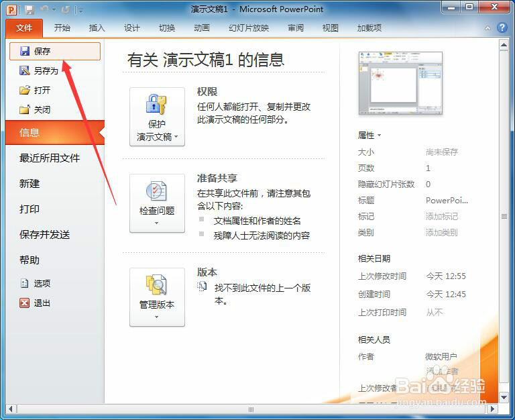
Task: Click the created time value 今天 12:45
Action: tap(446, 294)
